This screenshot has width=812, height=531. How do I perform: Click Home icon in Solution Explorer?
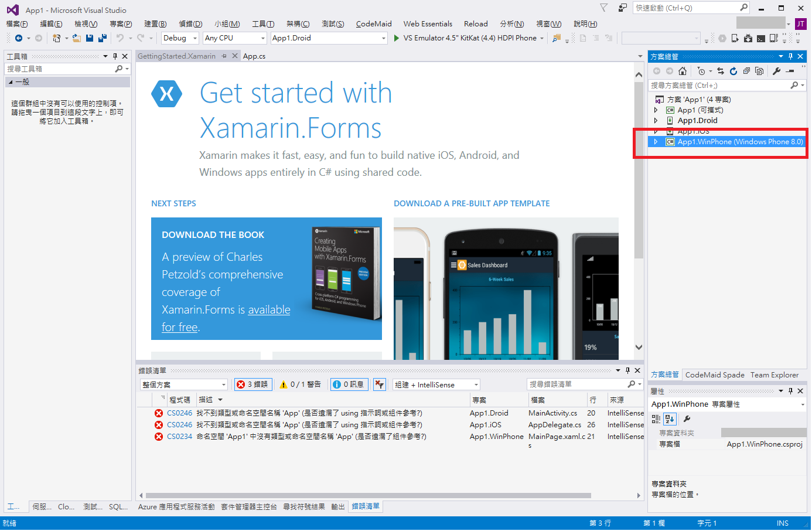[683, 71]
